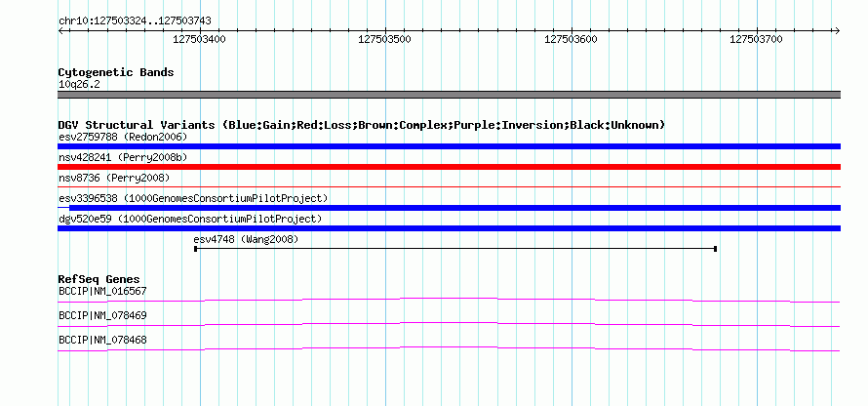
Task: Click the thick red nsv428241 loss bar
Action: coord(449,167)
